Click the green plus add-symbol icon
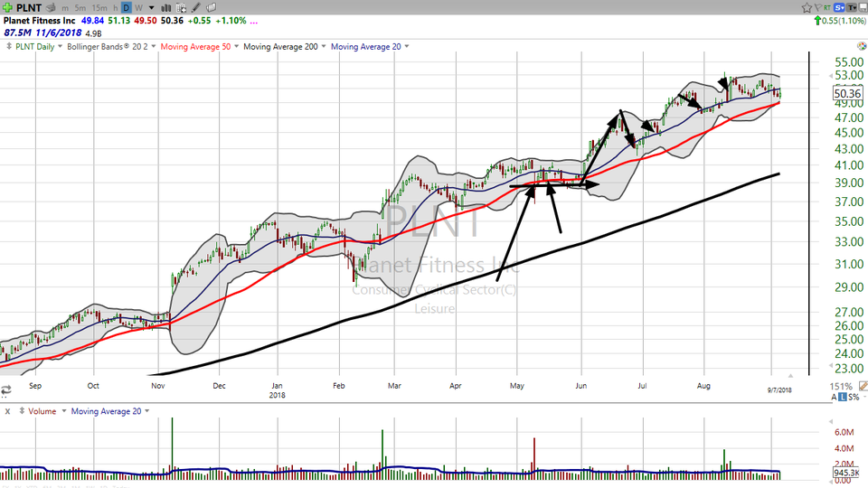Image resolution: width=868 pixels, height=488 pixels. click(8, 7)
